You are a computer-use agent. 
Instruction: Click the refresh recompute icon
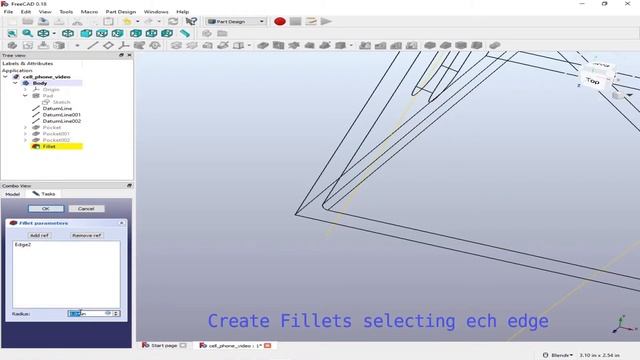(x=173, y=21)
